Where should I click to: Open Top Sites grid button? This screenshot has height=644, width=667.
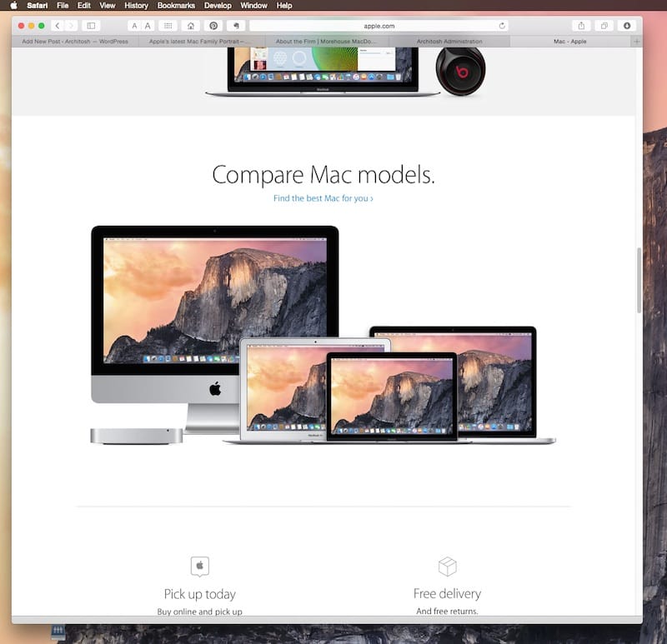(168, 26)
